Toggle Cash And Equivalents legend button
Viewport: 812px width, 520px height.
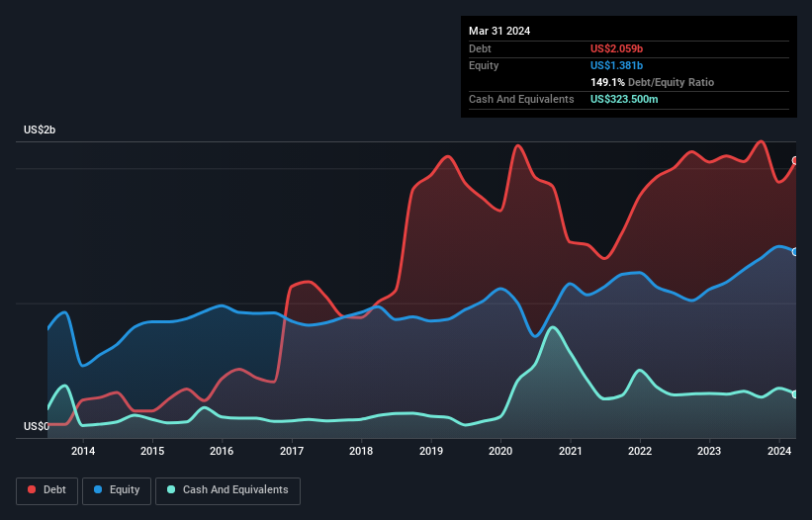pos(227,490)
